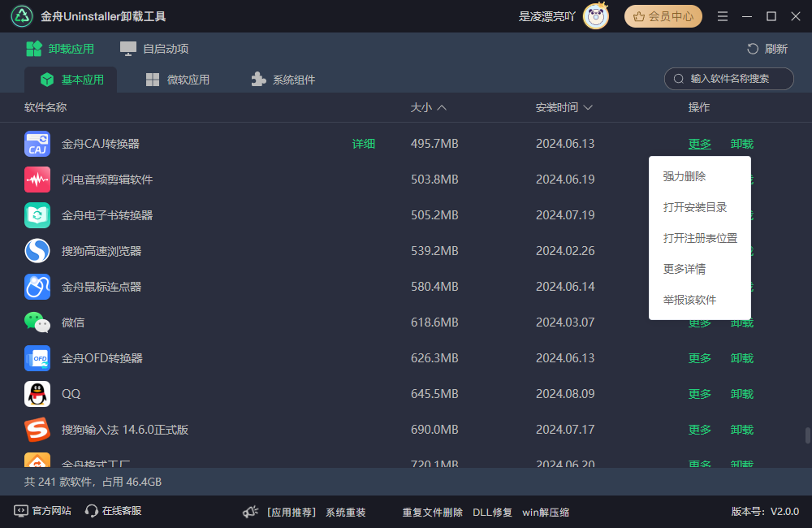Click the search magnifier icon
This screenshot has width=812, height=528.
pyautogui.click(x=678, y=79)
